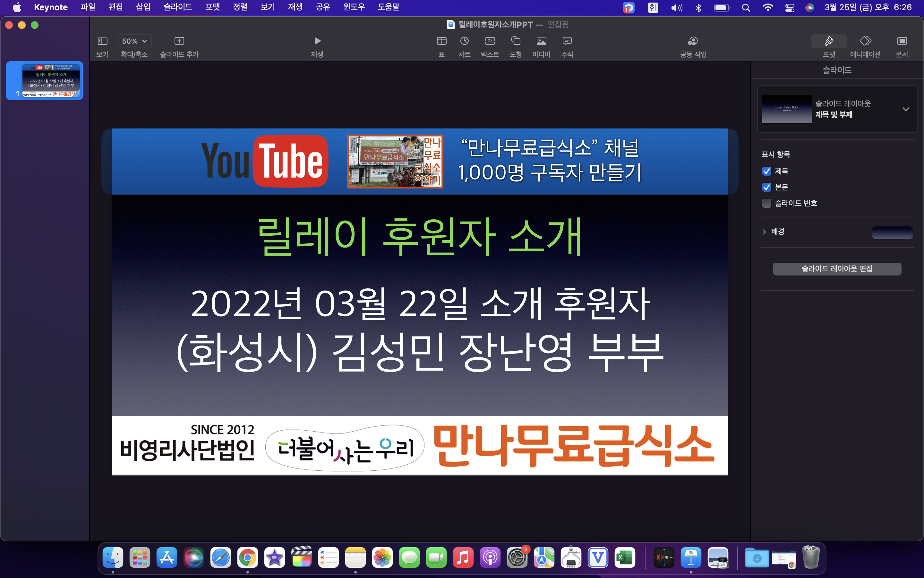Open the Downloads folder in the Dock
924x578 pixels.
[757, 558]
